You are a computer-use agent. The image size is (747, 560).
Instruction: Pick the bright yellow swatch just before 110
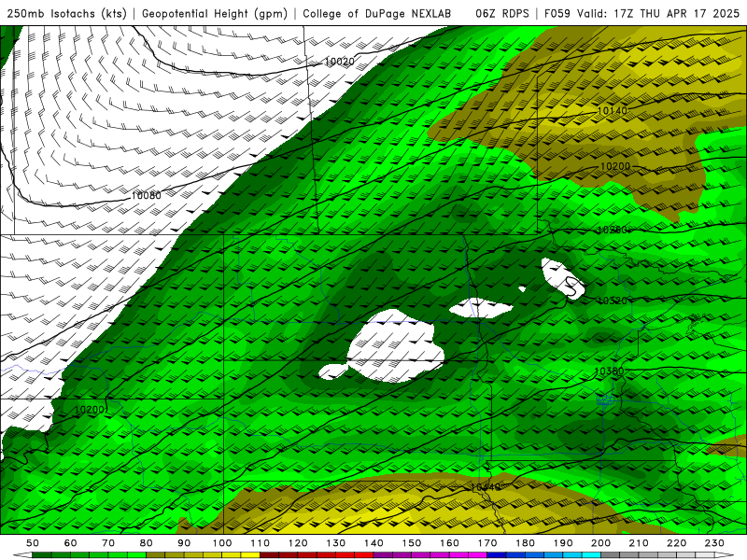tap(250, 555)
